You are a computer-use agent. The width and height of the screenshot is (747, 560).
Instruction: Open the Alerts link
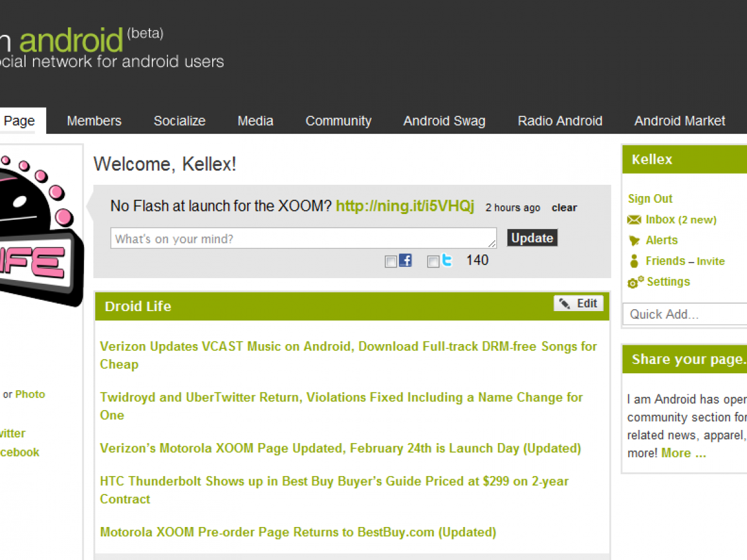[x=662, y=240]
